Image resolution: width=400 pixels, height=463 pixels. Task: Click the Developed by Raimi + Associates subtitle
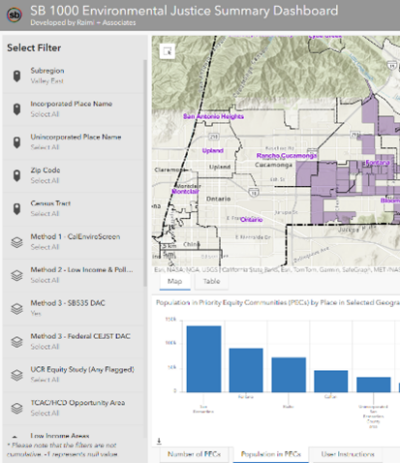83,23
